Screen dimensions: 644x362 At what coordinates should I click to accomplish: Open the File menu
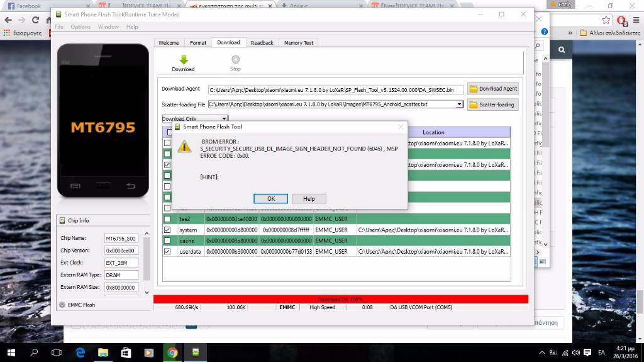click(x=59, y=26)
